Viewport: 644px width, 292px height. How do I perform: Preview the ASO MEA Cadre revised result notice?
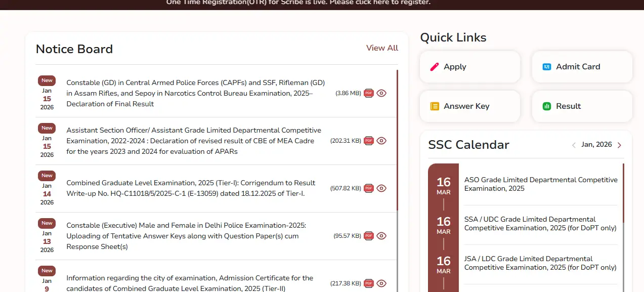pos(381,141)
